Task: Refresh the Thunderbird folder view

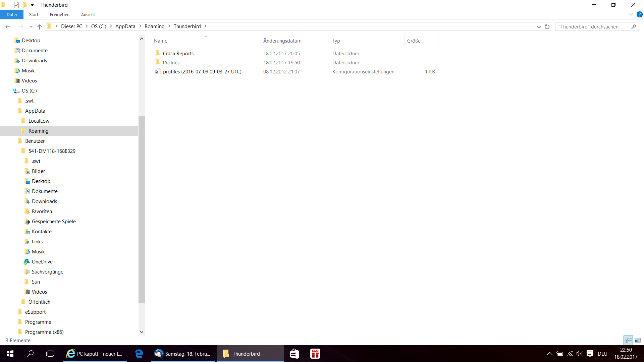Action: point(547,27)
